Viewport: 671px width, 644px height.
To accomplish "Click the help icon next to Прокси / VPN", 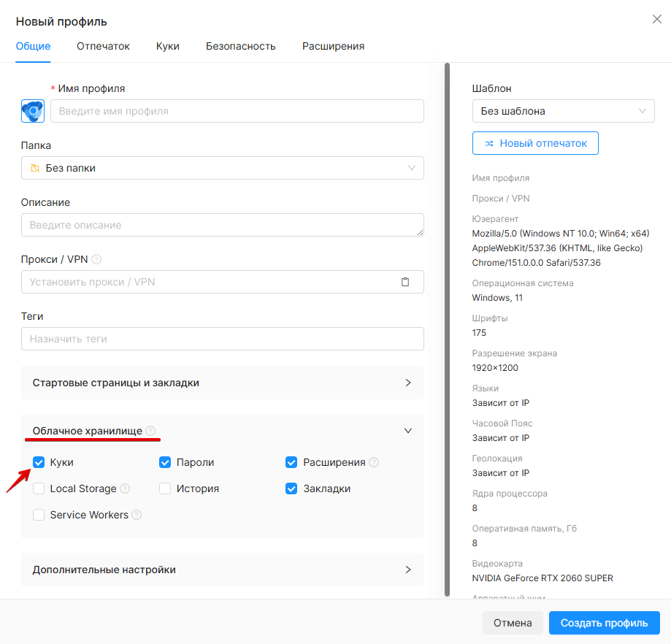I will pyautogui.click(x=96, y=259).
